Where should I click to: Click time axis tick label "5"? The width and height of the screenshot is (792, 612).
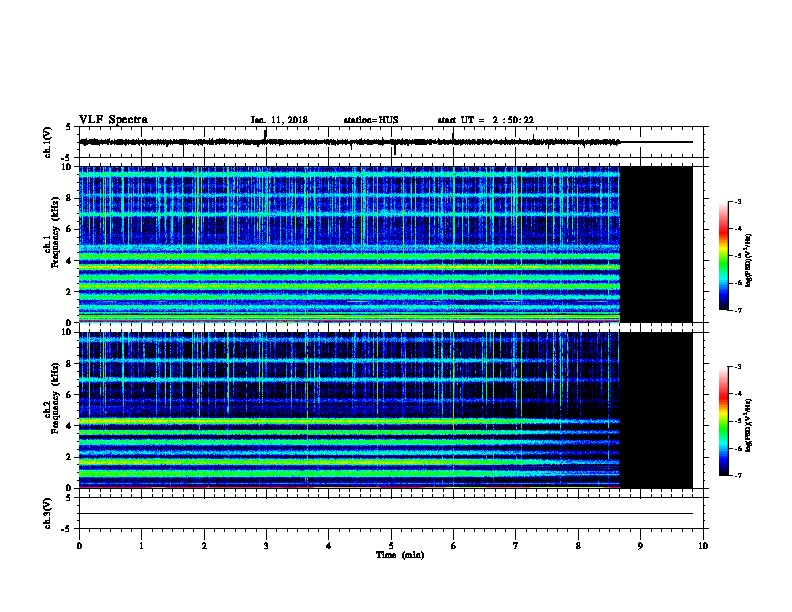click(391, 546)
